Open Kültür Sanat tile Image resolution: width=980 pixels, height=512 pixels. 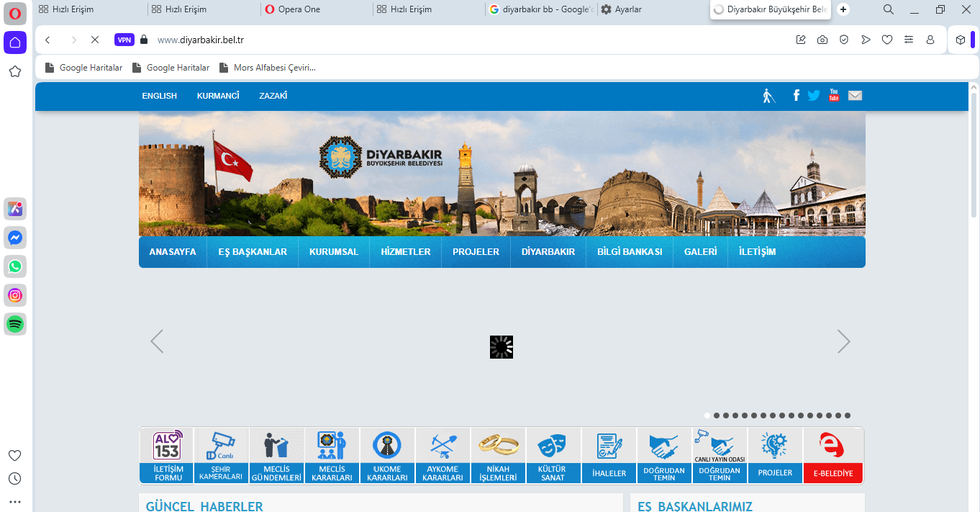click(553, 456)
